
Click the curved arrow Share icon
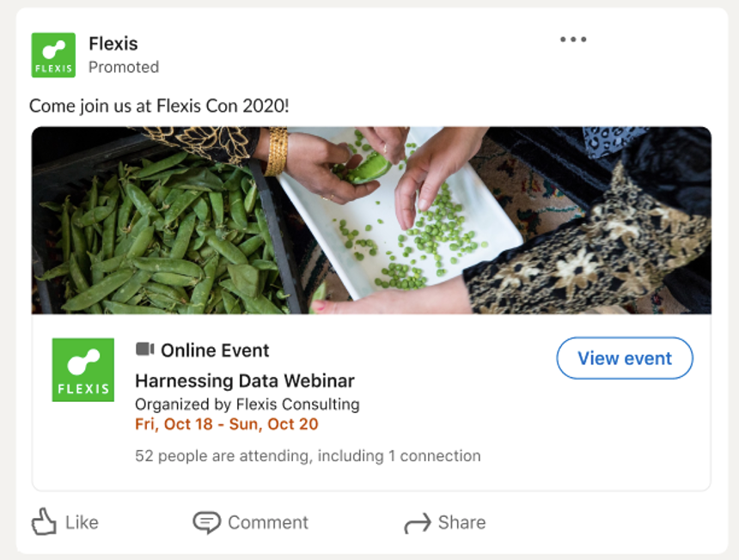pos(418,522)
